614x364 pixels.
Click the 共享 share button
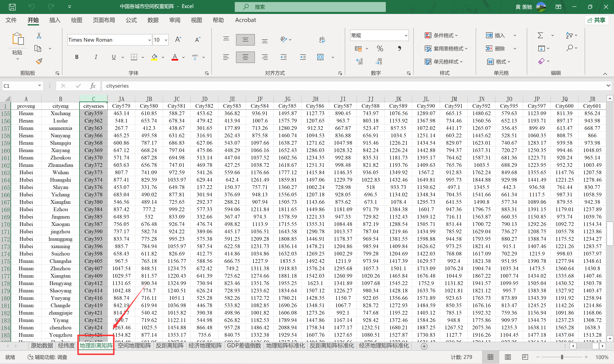click(x=597, y=20)
